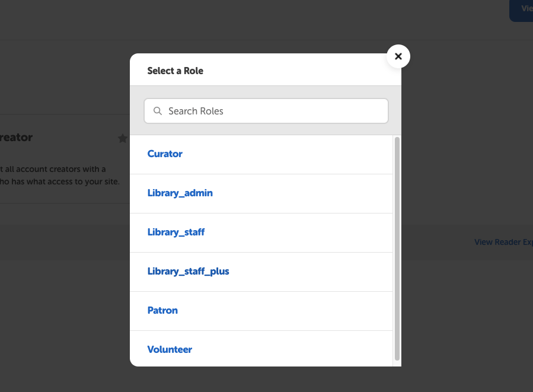Click the Select a Role heading

click(x=175, y=71)
